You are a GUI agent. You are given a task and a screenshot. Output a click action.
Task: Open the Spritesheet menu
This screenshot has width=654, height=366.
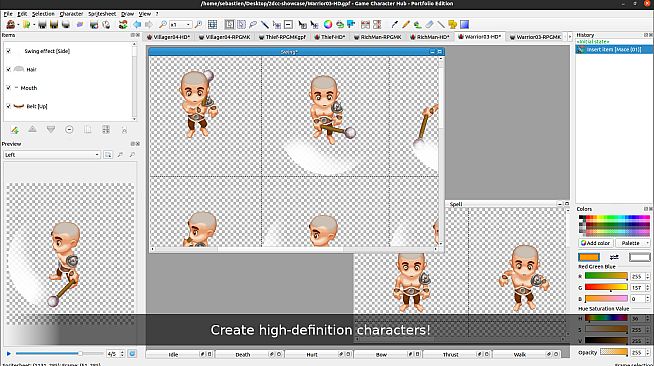coord(102,14)
